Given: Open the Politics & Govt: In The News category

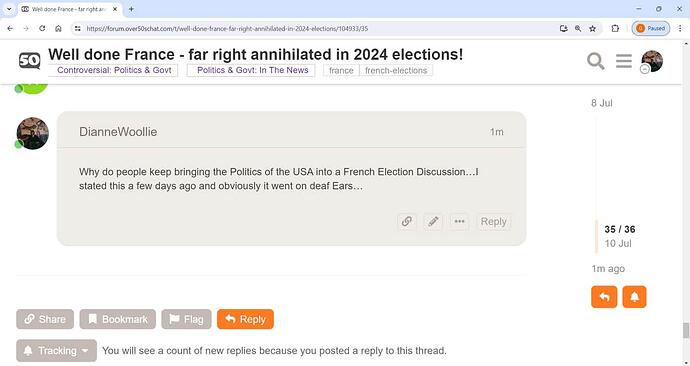Looking at the screenshot, I should [x=251, y=70].
